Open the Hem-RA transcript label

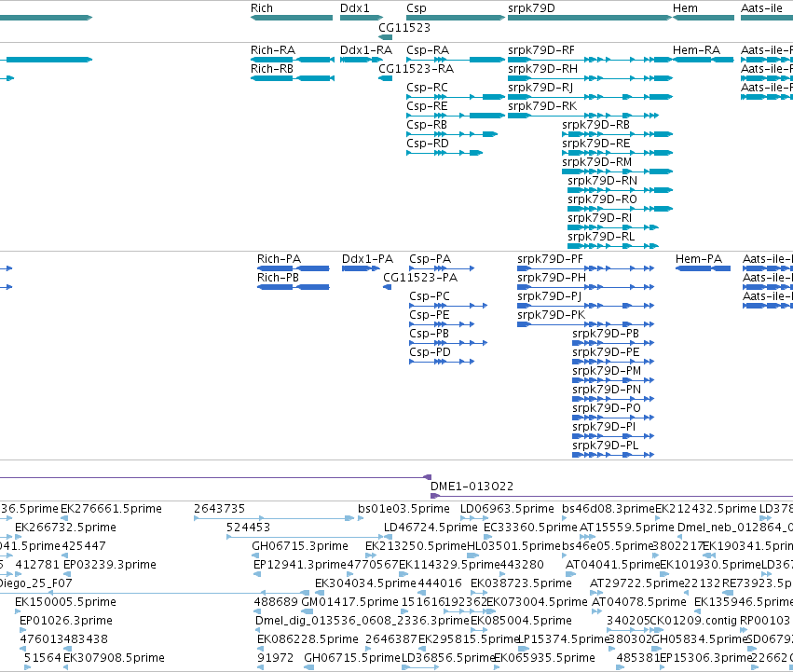point(696,50)
